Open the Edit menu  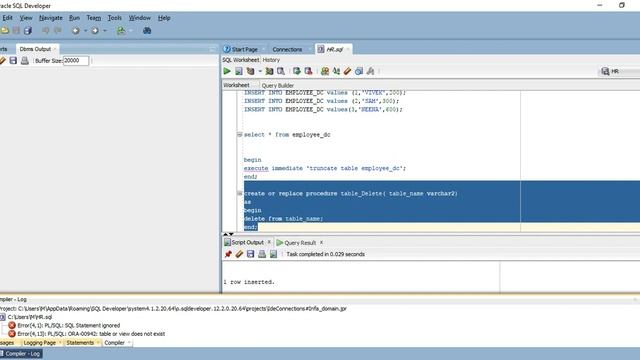tap(7, 18)
